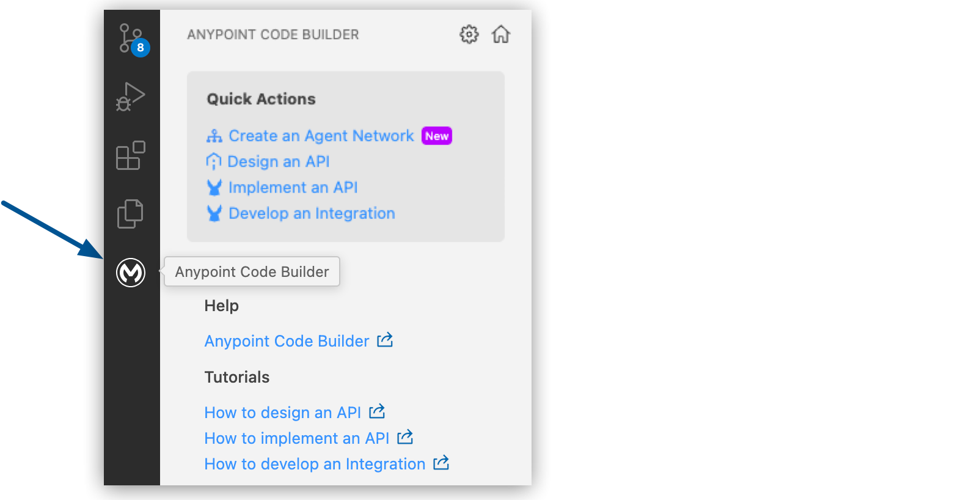Click the Explorer copies icon in activity bar
This screenshot has width=980, height=500.
tap(130, 214)
